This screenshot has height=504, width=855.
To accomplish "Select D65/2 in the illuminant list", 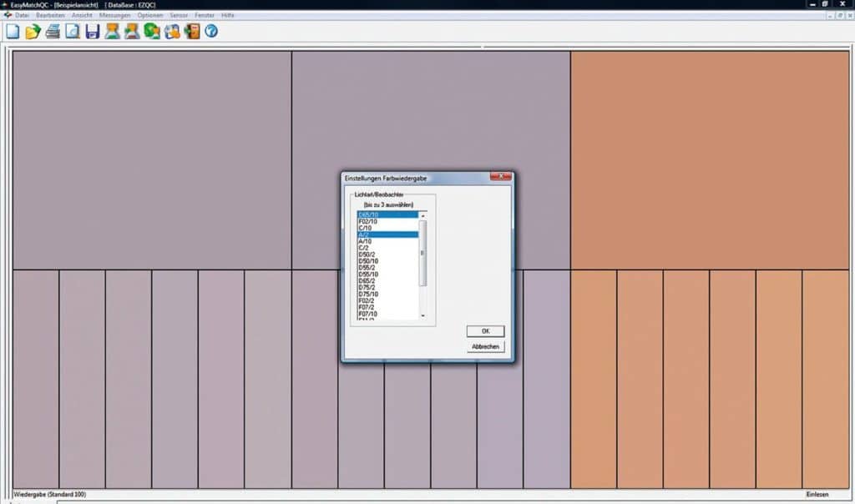I will point(387,280).
